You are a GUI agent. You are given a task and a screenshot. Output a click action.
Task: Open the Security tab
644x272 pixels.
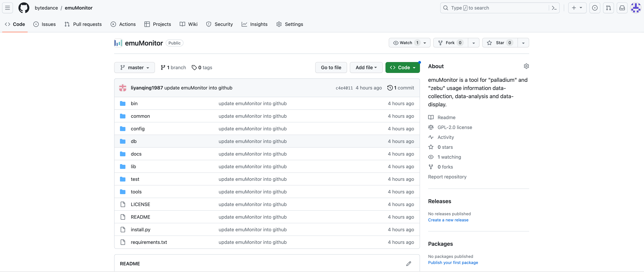(219, 24)
